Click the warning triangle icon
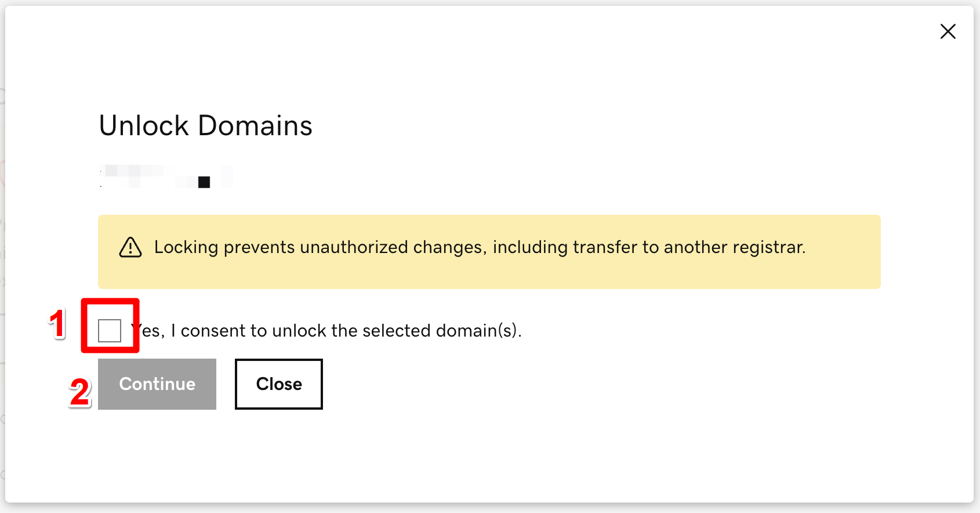Image resolution: width=980 pixels, height=513 pixels. (x=130, y=247)
